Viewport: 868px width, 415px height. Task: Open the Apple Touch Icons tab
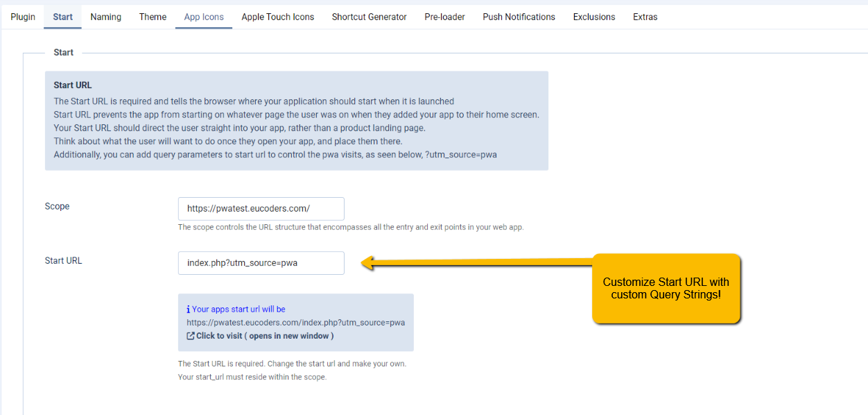(278, 17)
